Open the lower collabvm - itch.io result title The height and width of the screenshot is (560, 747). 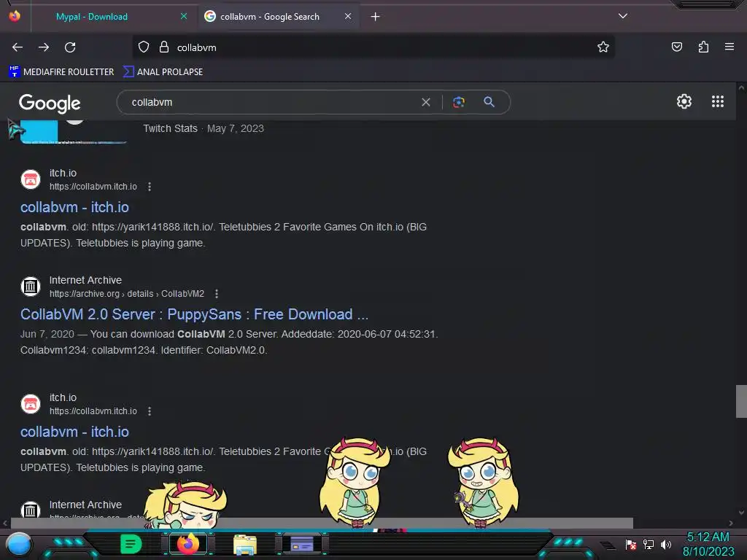pos(75,432)
